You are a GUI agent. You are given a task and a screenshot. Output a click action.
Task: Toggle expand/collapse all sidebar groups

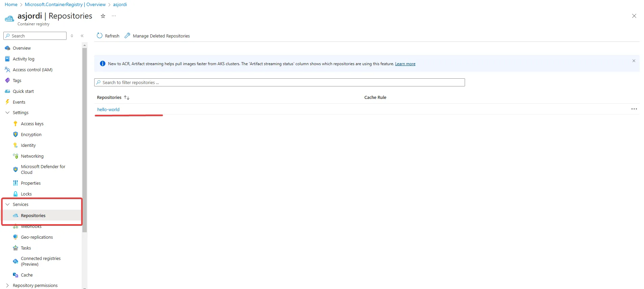click(72, 36)
